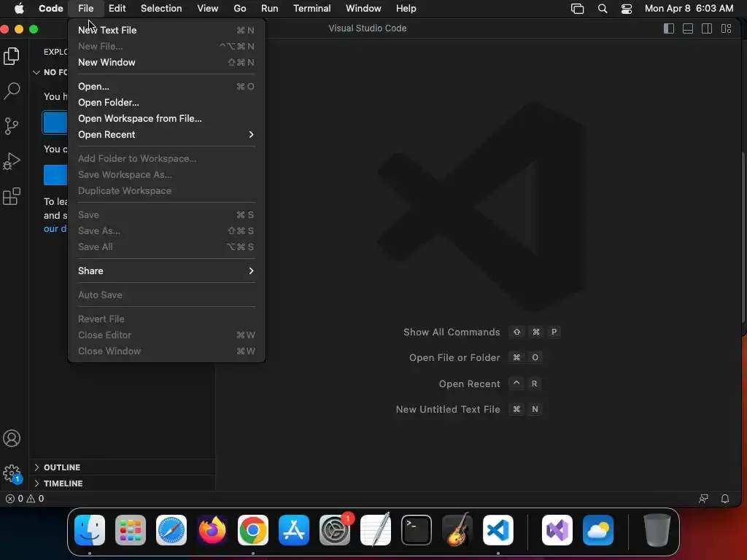Screen dimensions: 747x560
Task: Open Trash from the Dock
Action: pyautogui.click(x=657, y=530)
